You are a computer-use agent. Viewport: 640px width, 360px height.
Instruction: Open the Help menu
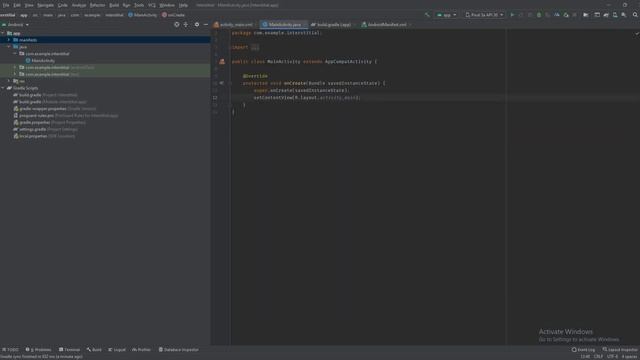pyautogui.click(x=183, y=5)
